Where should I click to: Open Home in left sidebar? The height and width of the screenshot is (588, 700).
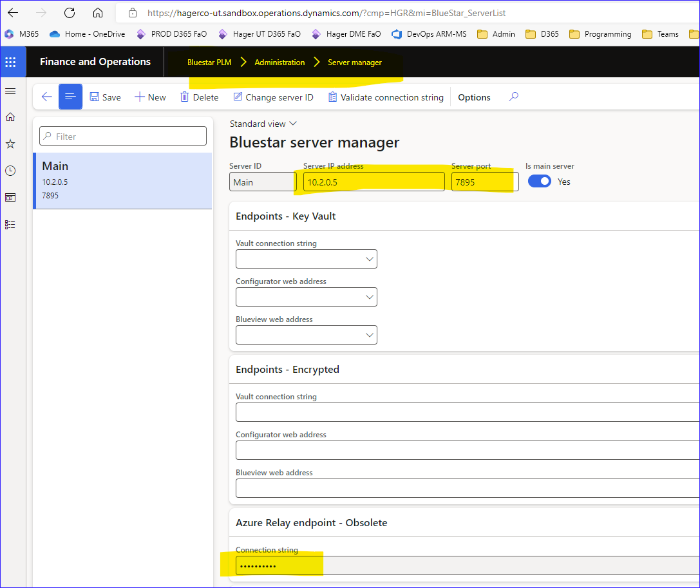pyautogui.click(x=10, y=117)
